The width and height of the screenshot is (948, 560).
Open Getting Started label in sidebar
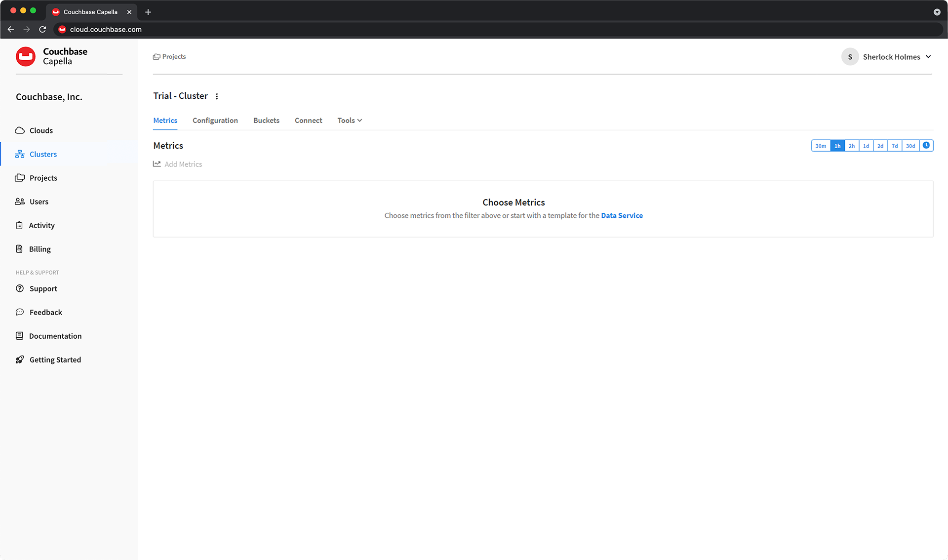pyautogui.click(x=55, y=360)
